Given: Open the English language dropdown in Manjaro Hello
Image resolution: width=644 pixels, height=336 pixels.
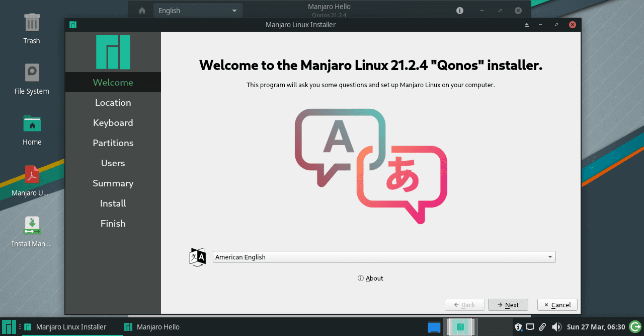Looking at the screenshot, I should coord(198,11).
